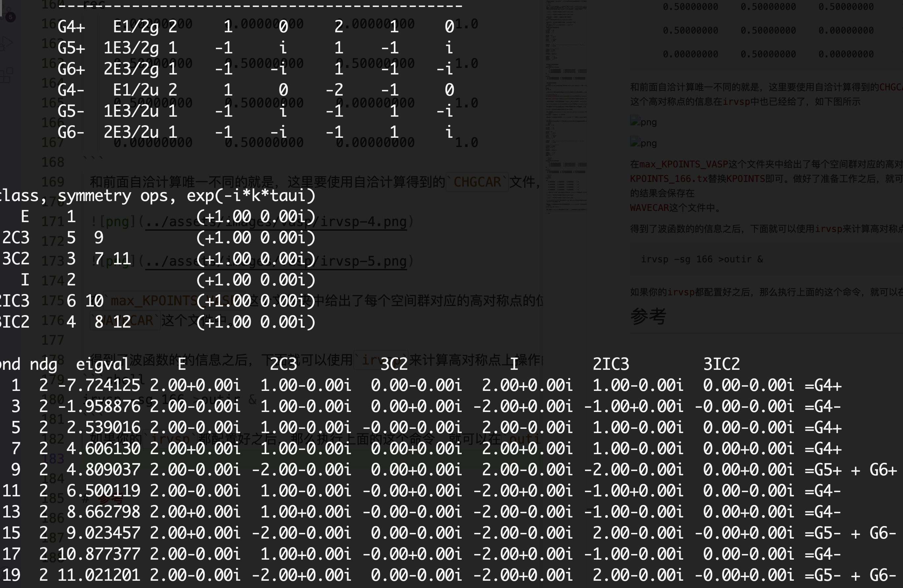The height and width of the screenshot is (588, 903).
Task: Click the '=G5+ + G6+' irrep result
Action: coord(851,470)
